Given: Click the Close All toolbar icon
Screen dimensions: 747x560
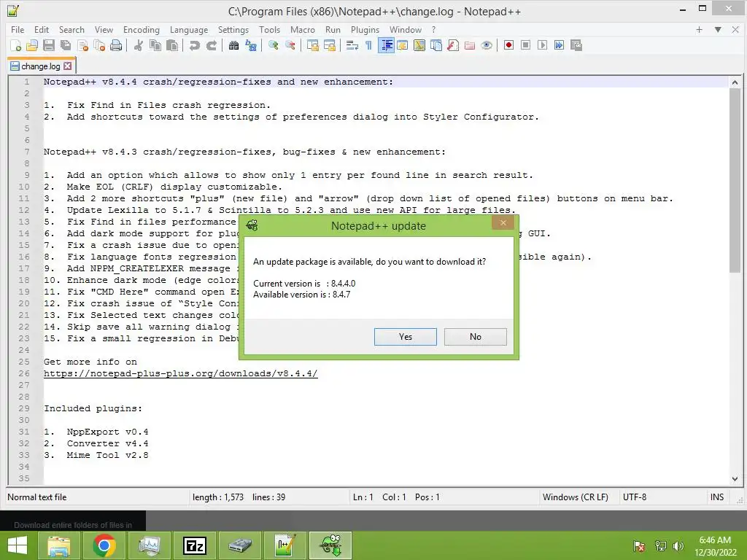Looking at the screenshot, I should tap(99, 45).
